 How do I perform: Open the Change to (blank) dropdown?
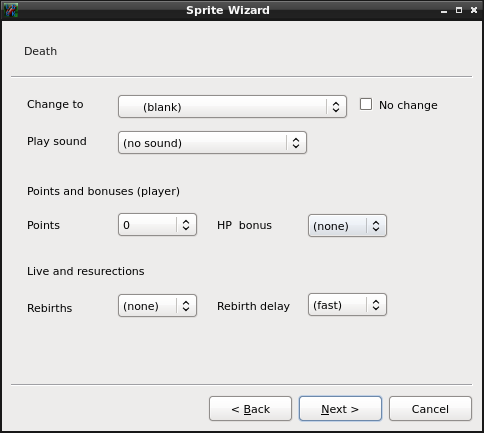(x=232, y=107)
